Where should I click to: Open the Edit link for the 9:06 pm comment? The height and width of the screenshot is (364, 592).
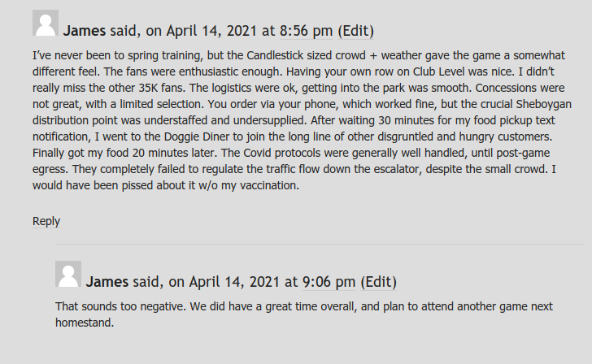378,282
